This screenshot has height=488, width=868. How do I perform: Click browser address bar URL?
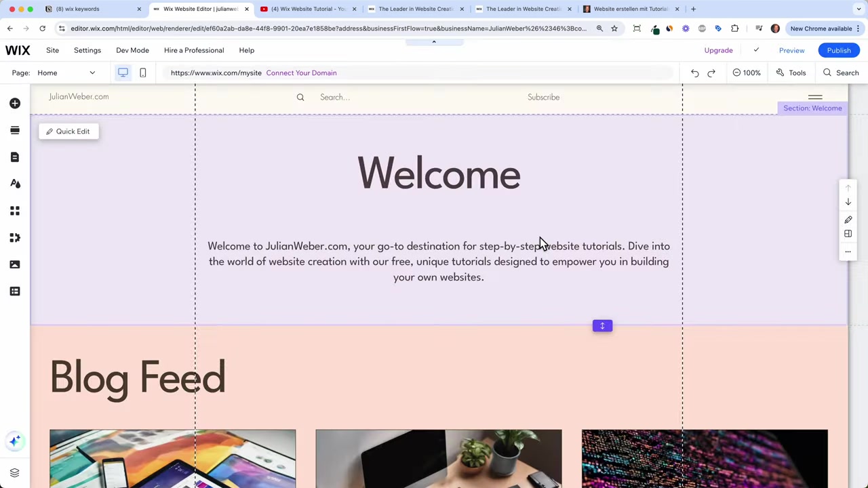(329, 28)
